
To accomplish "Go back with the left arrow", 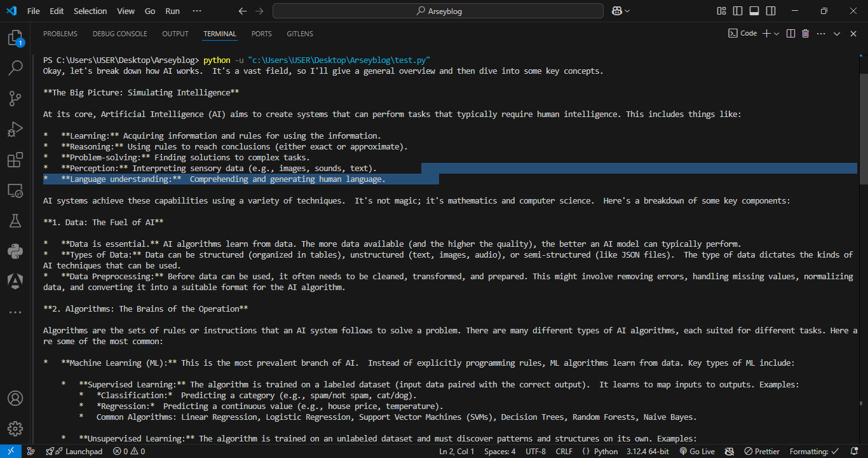I will (242, 11).
